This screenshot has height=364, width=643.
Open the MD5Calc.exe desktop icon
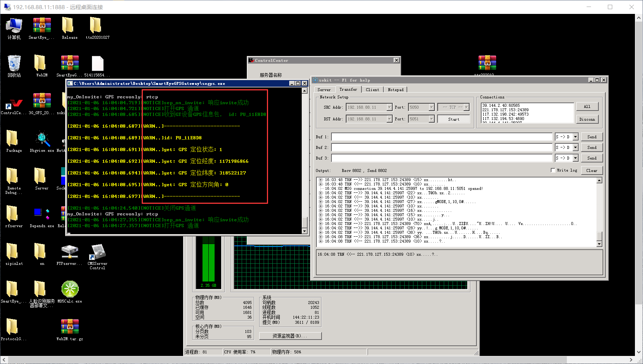click(70, 290)
